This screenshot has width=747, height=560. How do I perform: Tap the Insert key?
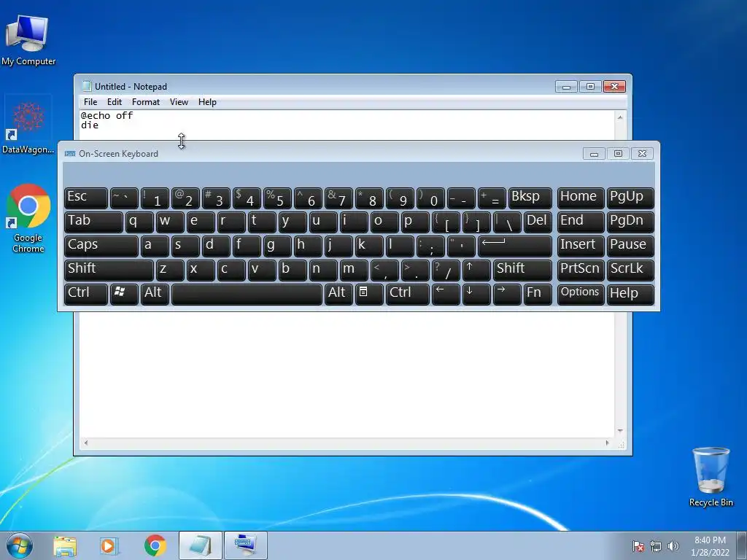click(x=581, y=246)
